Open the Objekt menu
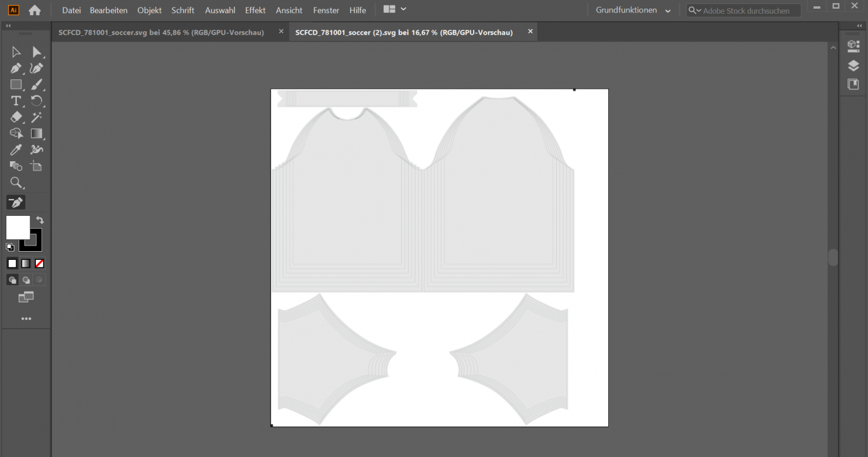The height and width of the screenshot is (457, 868). click(149, 11)
